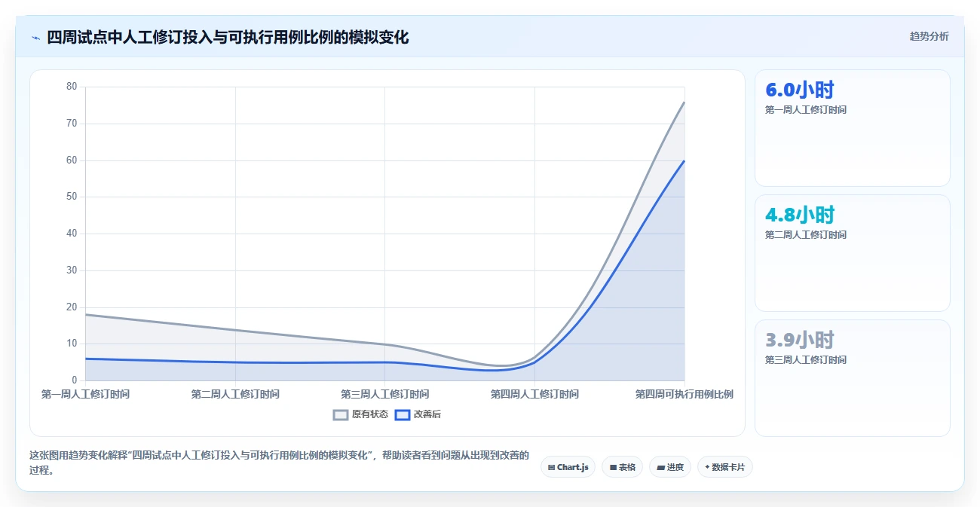
Task: Click the y-axis value 20
Action: 72,307
